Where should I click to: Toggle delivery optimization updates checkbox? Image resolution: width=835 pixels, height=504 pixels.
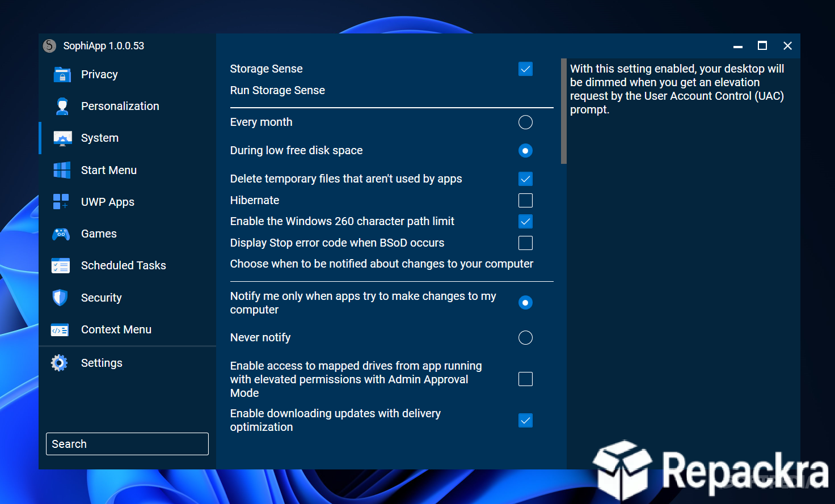click(x=526, y=421)
